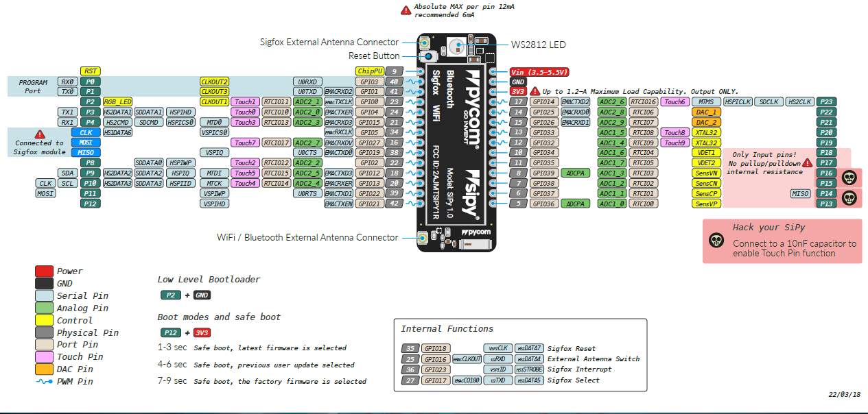Click the skull icon in Hack your SiPy box
This screenshot has width=868, height=414.
(718, 241)
